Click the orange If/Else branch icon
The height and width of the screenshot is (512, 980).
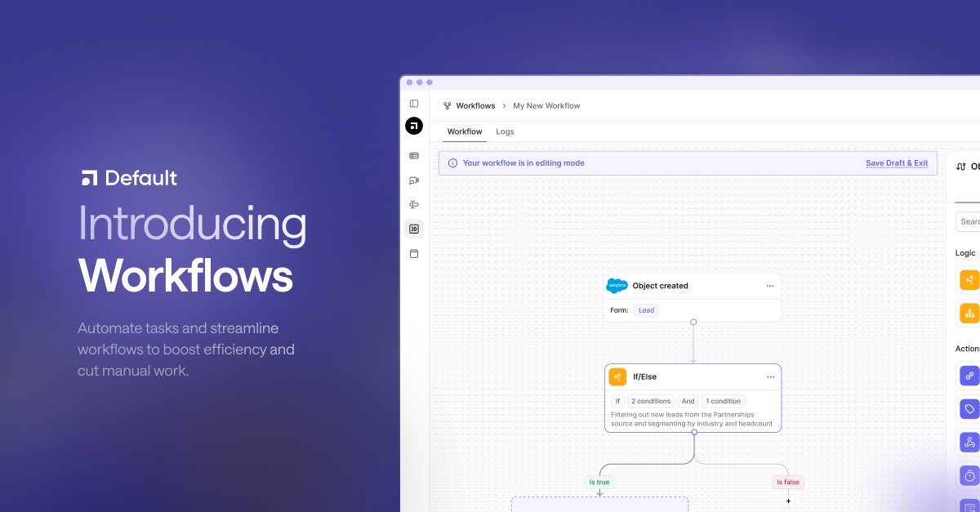[617, 376]
